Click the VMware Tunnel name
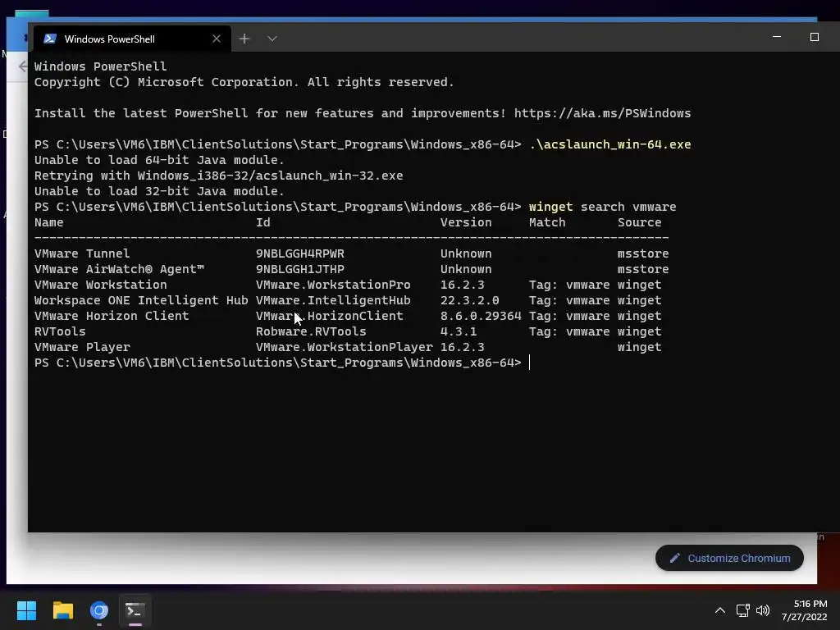Viewport: 840px width, 630px height. [82, 253]
